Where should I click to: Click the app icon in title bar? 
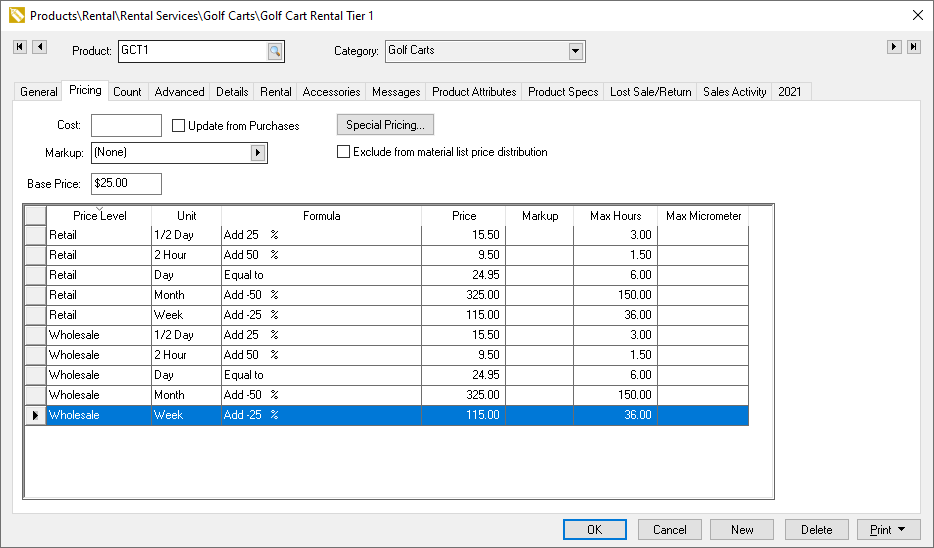tap(15, 15)
